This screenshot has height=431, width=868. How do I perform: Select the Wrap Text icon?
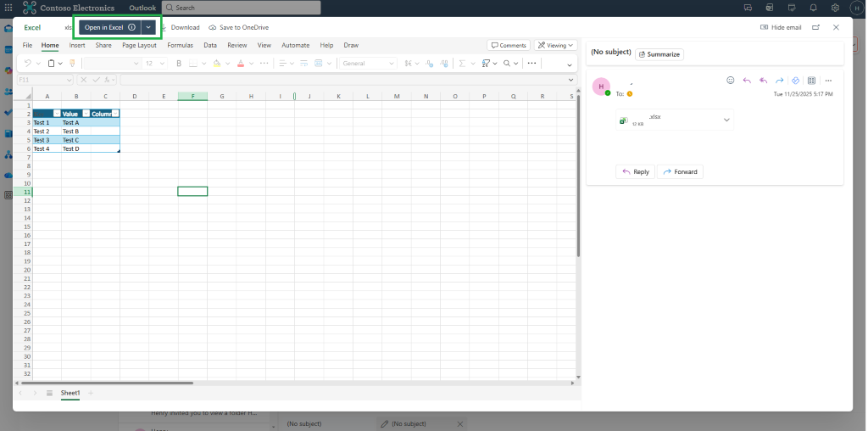pyautogui.click(x=303, y=64)
